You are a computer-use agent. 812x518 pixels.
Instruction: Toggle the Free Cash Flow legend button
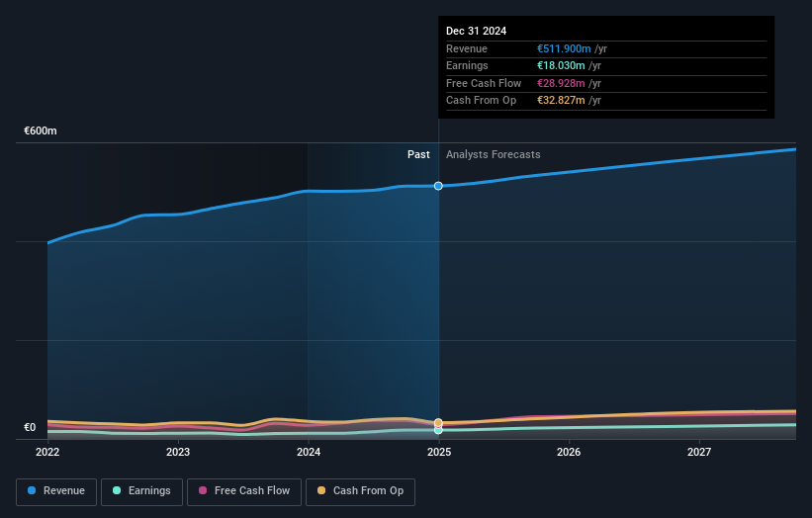pyautogui.click(x=244, y=491)
